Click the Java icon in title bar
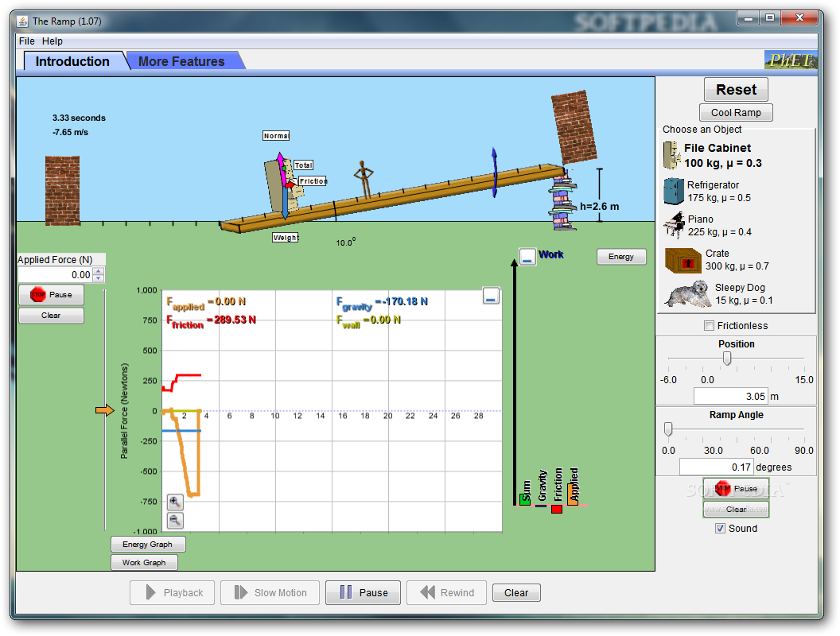Screen dimensions: 840x636 click(22, 21)
